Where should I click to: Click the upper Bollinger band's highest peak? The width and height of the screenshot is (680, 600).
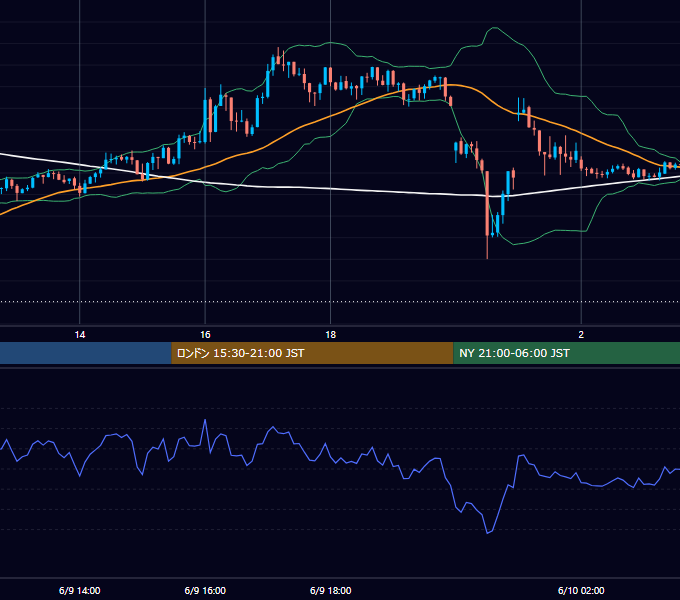click(x=494, y=27)
